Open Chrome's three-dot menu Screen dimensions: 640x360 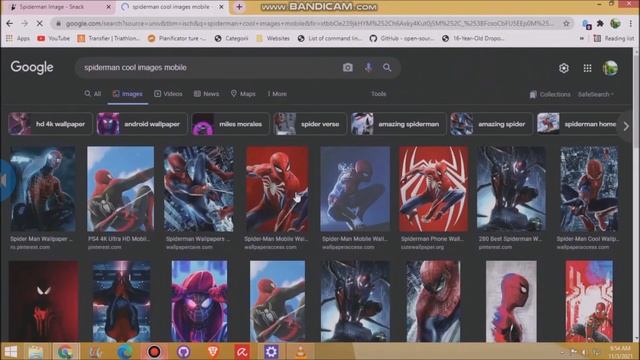coord(631,24)
